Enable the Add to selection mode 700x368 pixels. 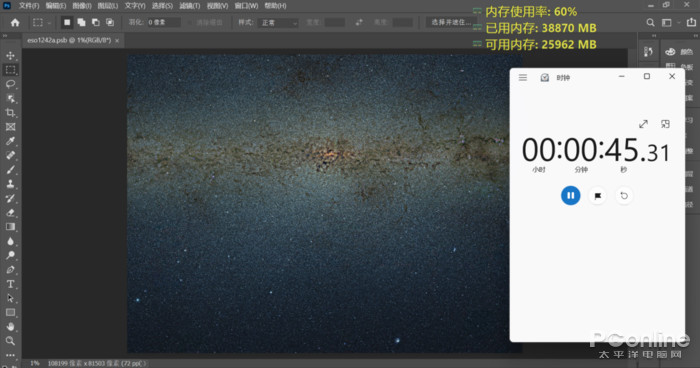click(x=81, y=22)
